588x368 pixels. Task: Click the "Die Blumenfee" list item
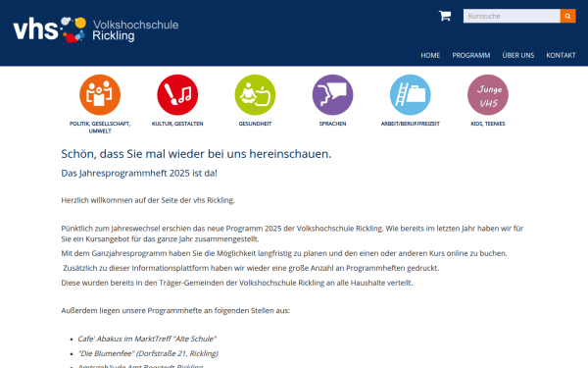148,353
